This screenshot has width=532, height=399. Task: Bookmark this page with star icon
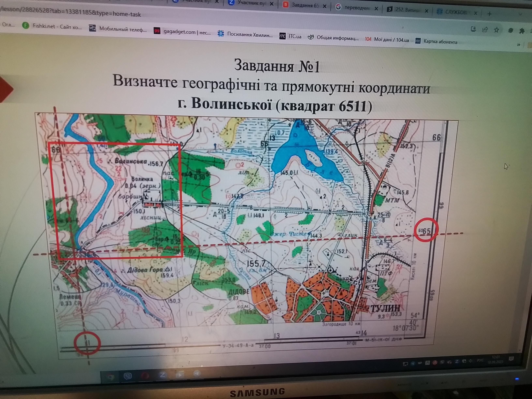(x=497, y=30)
